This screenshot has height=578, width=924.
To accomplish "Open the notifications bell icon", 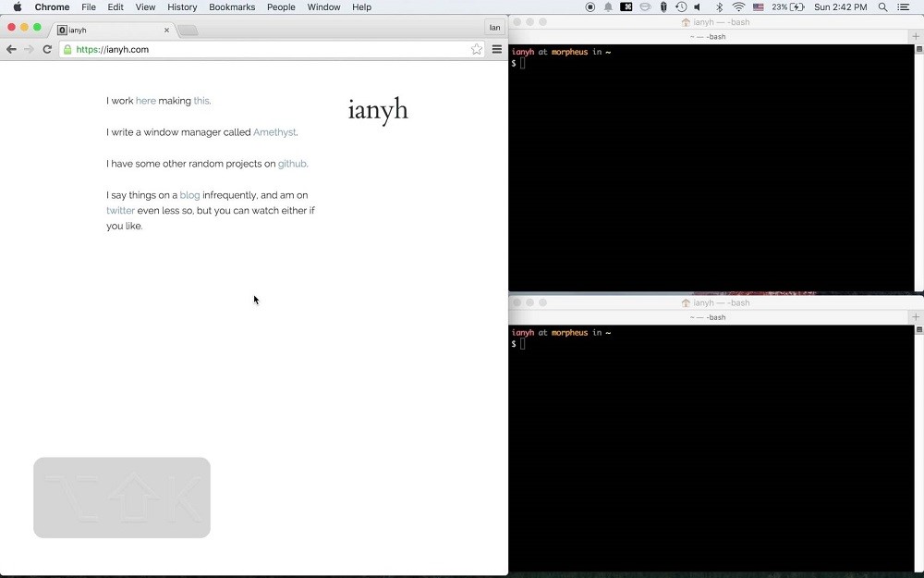I will (608, 7).
